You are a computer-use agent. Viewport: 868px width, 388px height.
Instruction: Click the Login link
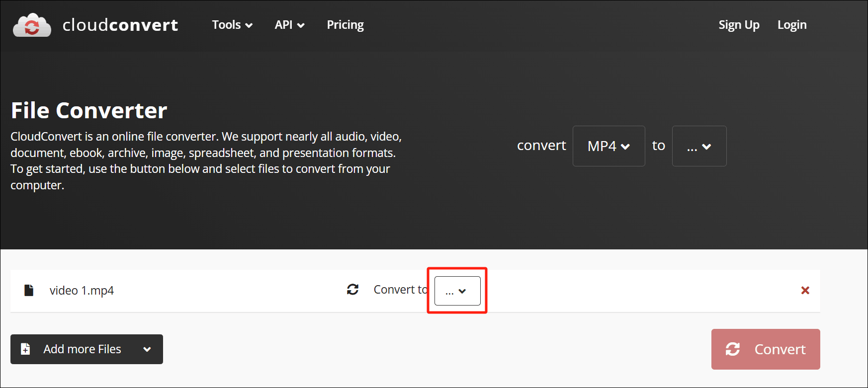(x=792, y=25)
